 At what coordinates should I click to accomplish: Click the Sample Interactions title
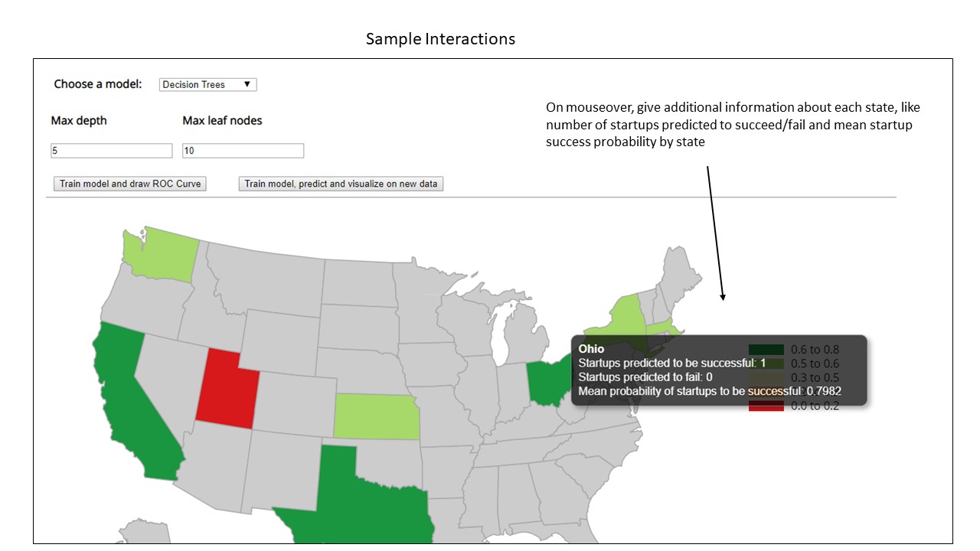pos(440,39)
